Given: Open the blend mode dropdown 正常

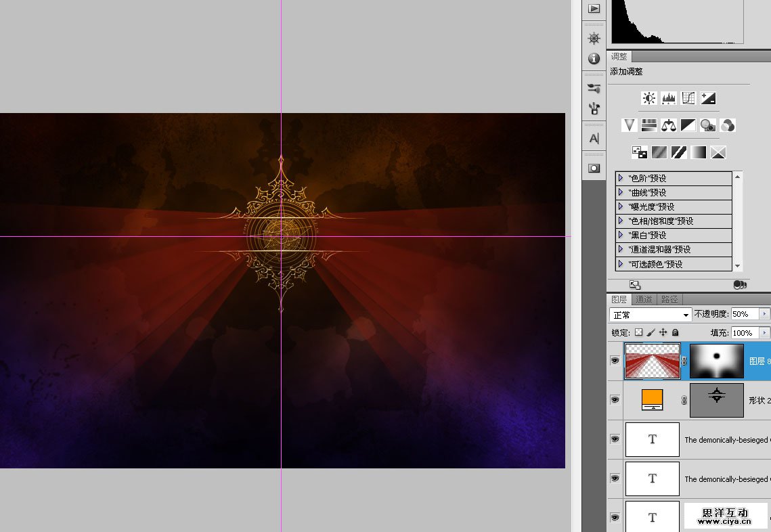Looking at the screenshot, I should click(650, 315).
